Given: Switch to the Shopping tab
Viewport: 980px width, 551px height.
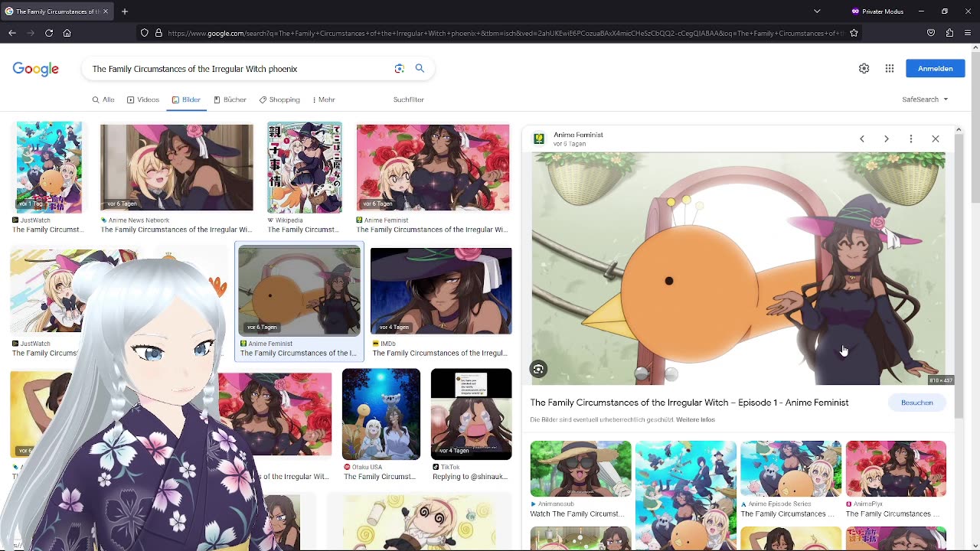Looking at the screenshot, I should click(x=279, y=99).
